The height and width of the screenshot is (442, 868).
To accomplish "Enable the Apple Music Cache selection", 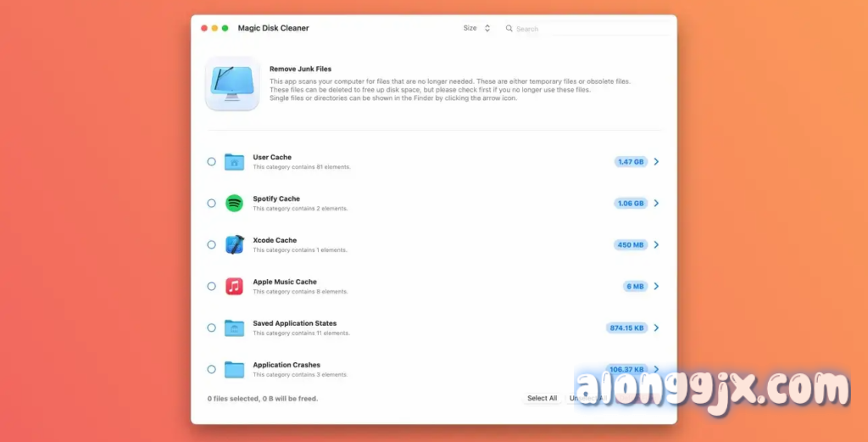I will coord(211,286).
